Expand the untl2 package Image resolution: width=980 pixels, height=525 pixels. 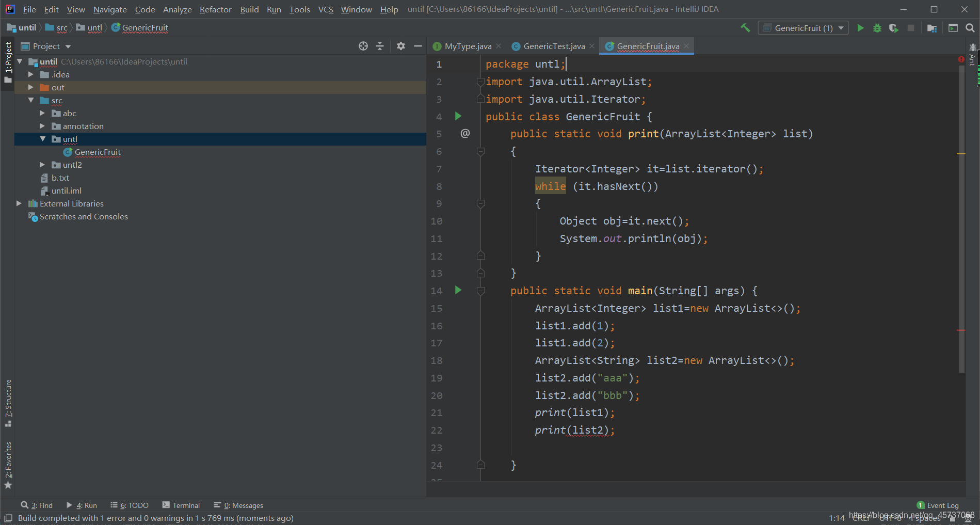pos(42,165)
